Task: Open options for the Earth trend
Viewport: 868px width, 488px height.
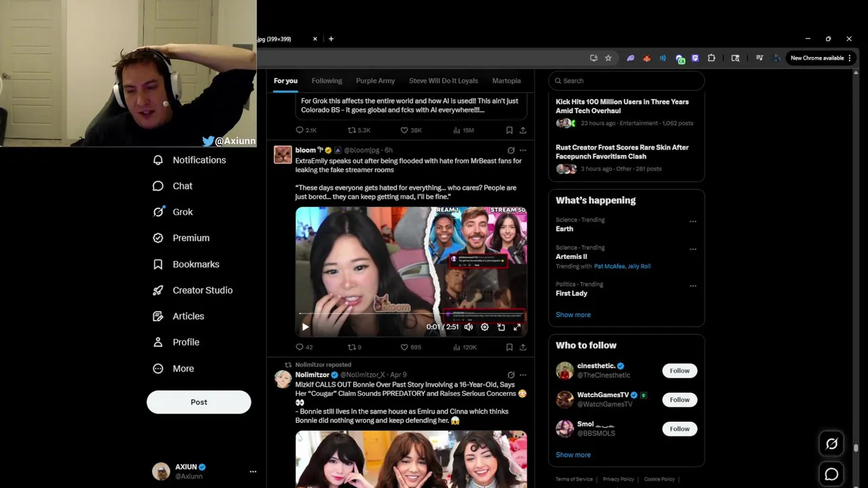Action: point(692,221)
